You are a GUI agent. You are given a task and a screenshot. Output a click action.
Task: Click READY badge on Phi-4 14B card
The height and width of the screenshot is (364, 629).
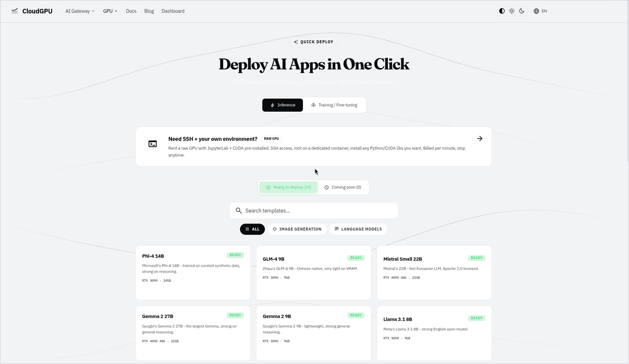[235, 255]
